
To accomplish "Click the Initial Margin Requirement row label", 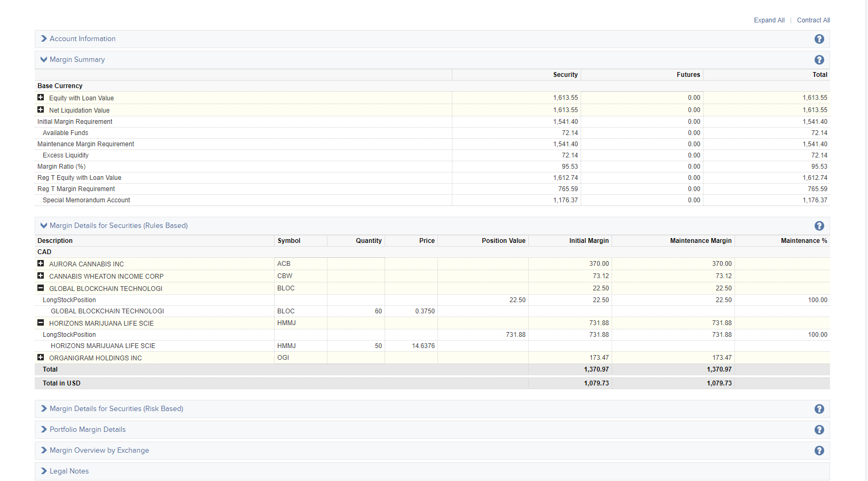I will 75,122.
